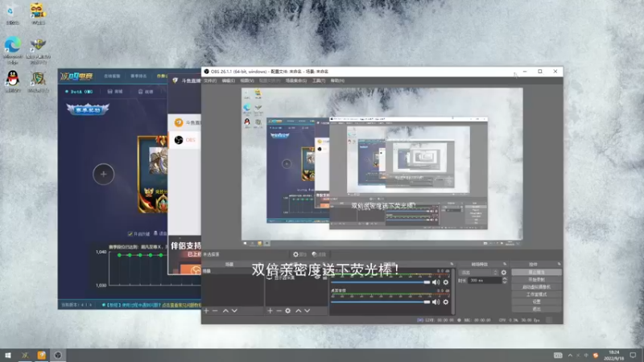Decrease transition duration with down arrow
Viewport: 644px width, 362px height.
click(505, 282)
